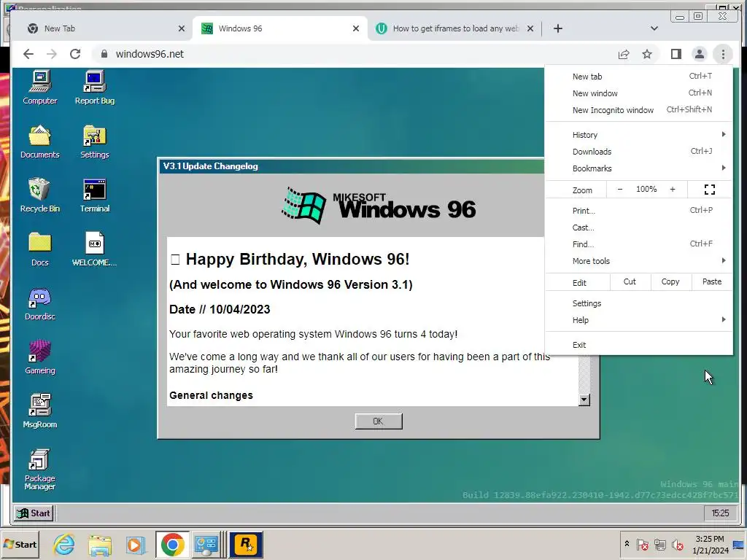Click the Chrome profile avatar icon
Image resolution: width=747 pixels, height=560 pixels.
tap(700, 54)
